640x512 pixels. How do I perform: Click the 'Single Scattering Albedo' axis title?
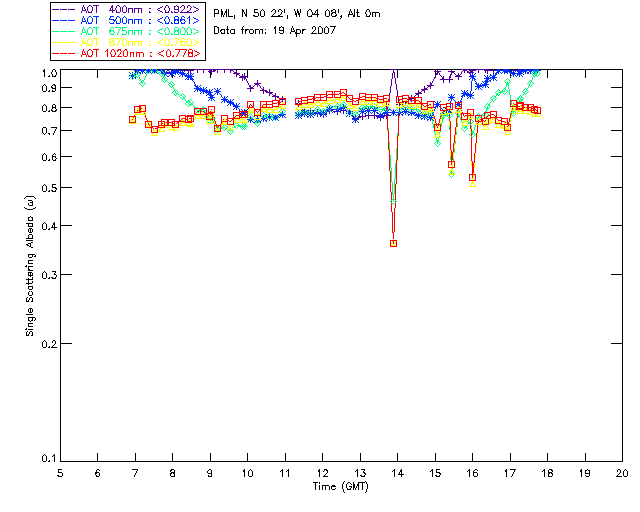(30, 266)
